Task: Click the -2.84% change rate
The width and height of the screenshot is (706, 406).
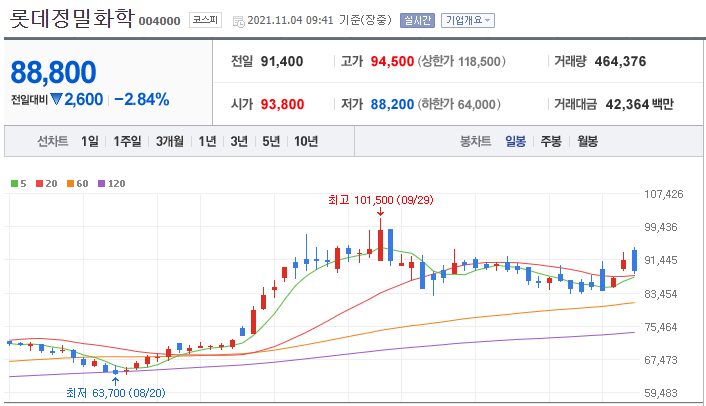Action: (x=142, y=99)
